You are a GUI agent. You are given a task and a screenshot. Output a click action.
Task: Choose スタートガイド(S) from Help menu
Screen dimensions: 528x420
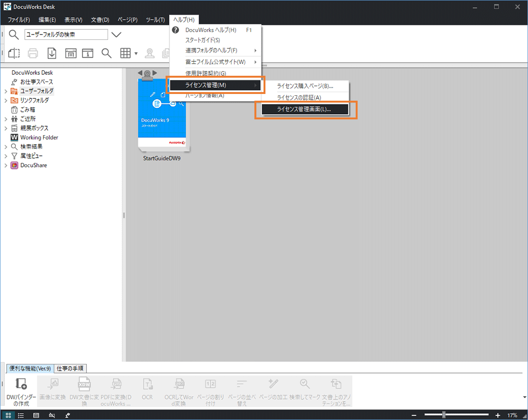[215, 40]
